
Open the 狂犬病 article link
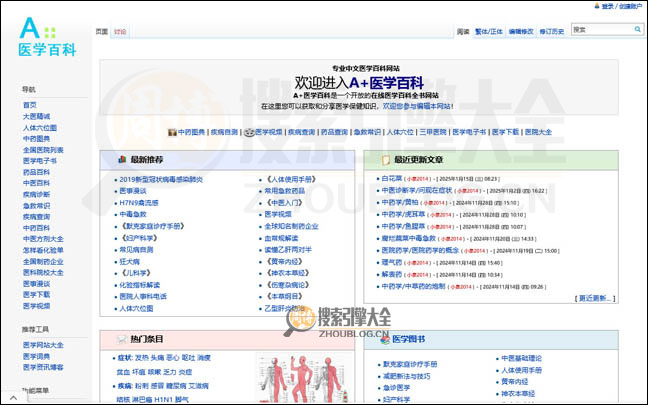click(x=129, y=262)
